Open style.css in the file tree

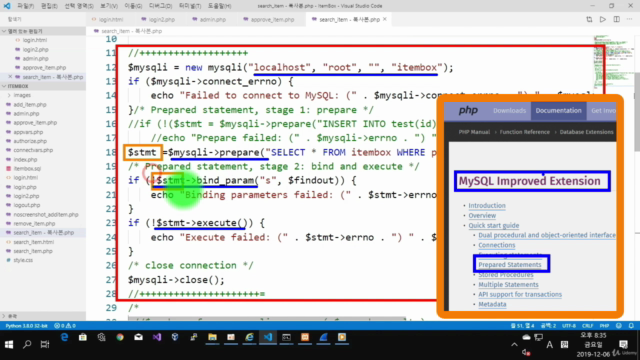click(x=23, y=260)
